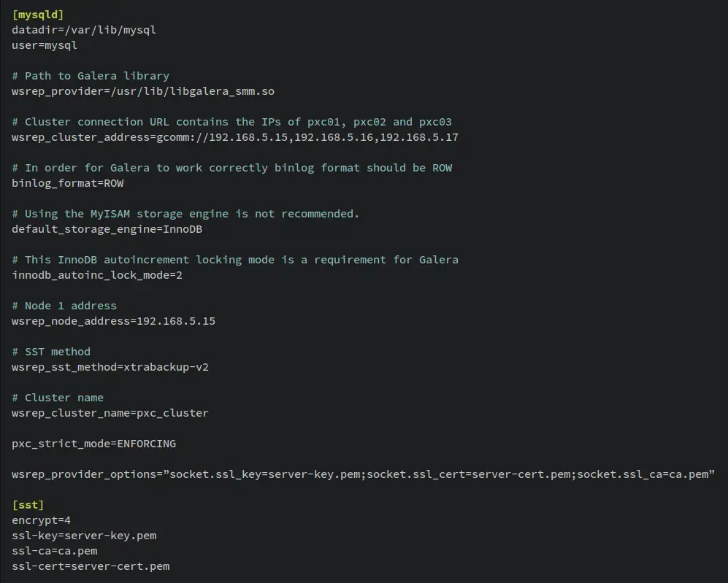Click the ssl-cert=server-cert.pem line
Screen dimensions: 728x583
click(91, 566)
